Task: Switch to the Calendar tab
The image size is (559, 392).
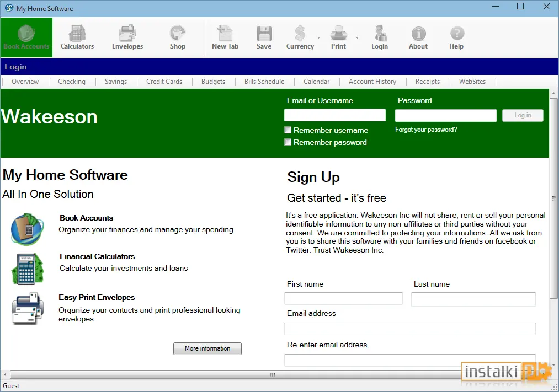Action: click(x=317, y=82)
